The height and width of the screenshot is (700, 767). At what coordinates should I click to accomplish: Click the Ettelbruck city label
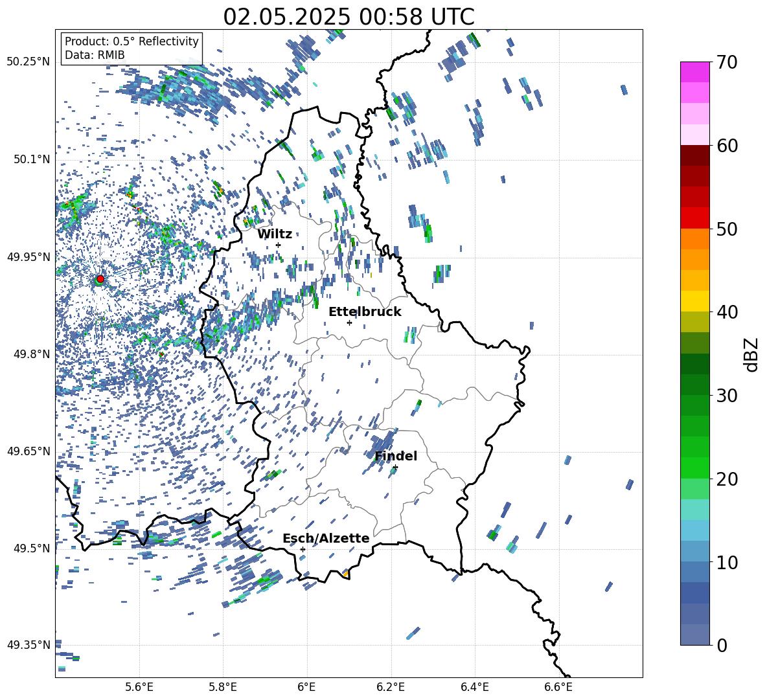pyautogui.click(x=365, y=312)
